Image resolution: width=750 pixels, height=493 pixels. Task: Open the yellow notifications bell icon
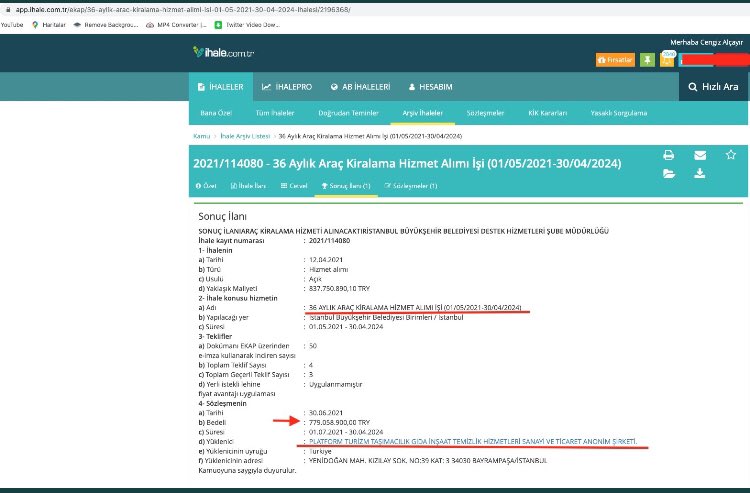tap(667, 60)
